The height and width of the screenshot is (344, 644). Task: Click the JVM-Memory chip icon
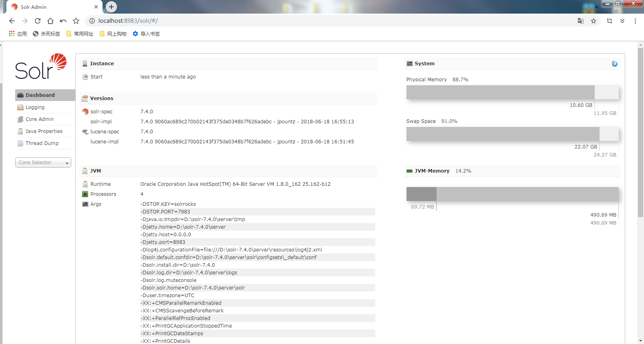click(x=410, y=171)
